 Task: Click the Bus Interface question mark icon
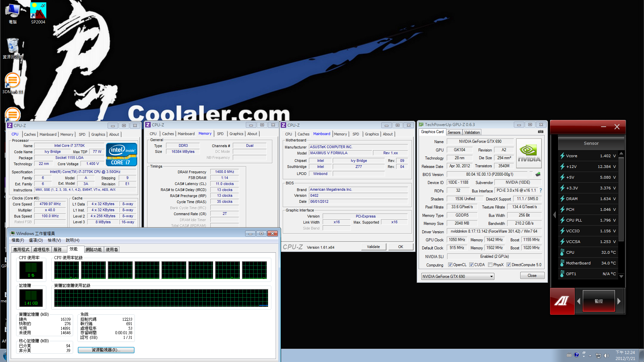click(x=541, y=191)
